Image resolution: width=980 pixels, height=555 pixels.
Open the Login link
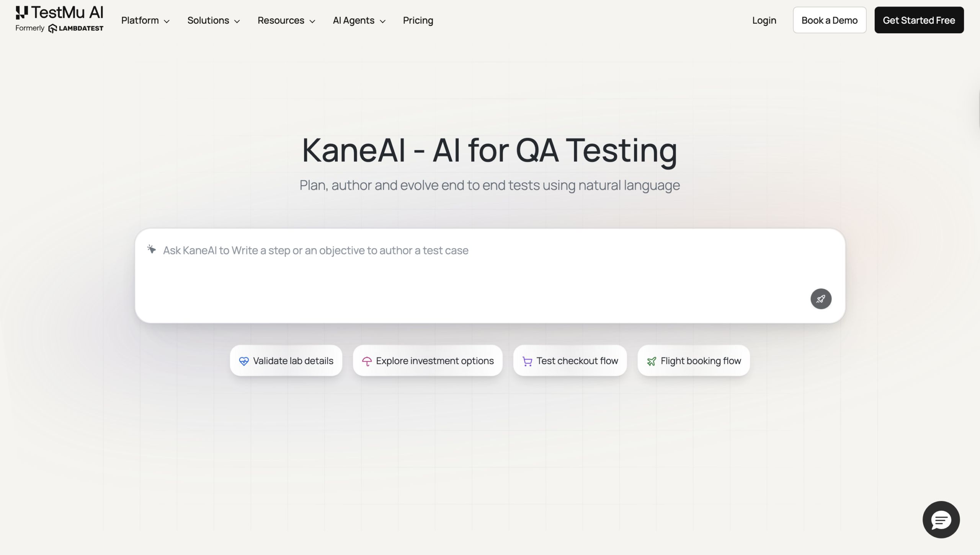point(764,20)
